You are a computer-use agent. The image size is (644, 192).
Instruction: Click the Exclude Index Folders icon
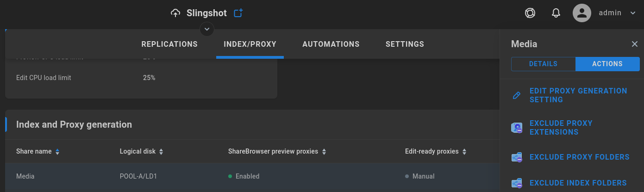[x=517, y=183]
